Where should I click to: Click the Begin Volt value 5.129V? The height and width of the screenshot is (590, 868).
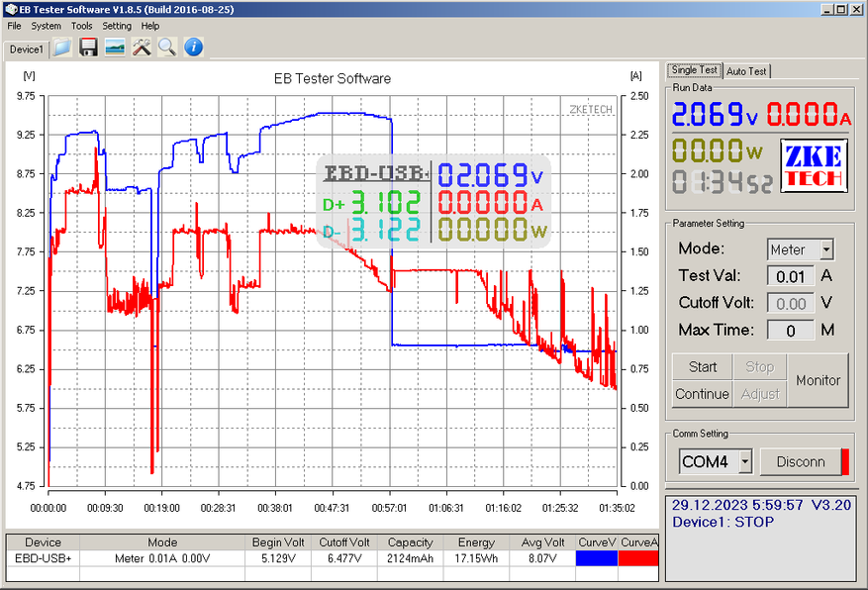(x=278, y=558)
